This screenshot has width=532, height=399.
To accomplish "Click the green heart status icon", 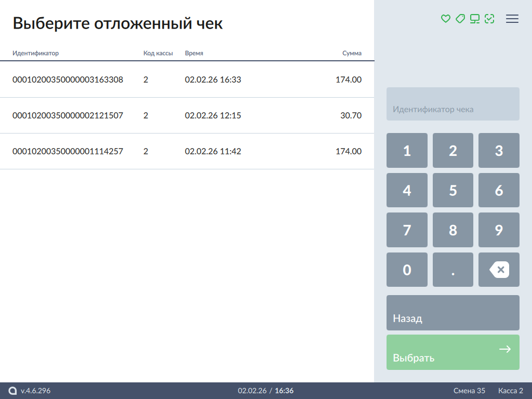I will [x=445, y=19].
